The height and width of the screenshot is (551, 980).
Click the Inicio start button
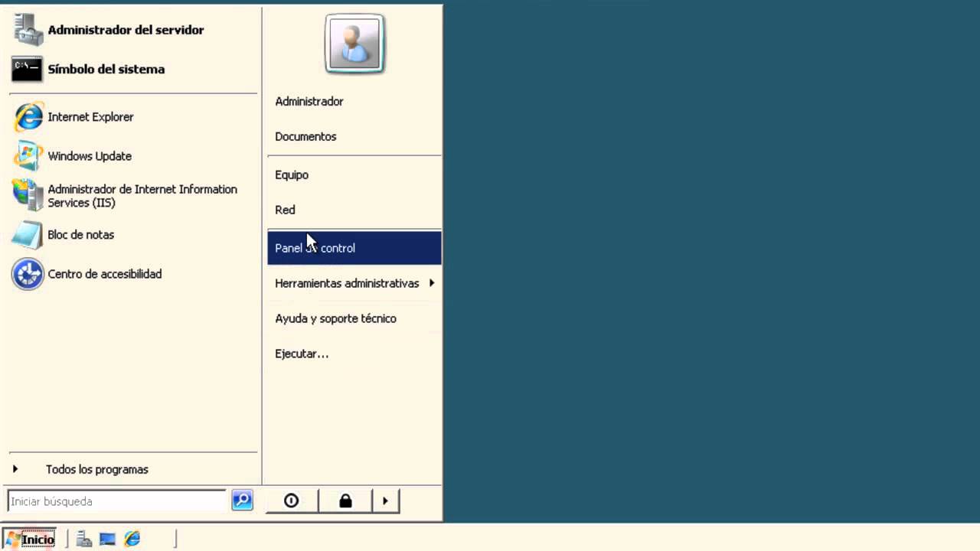pyautogui.click(x=30, y=540)
